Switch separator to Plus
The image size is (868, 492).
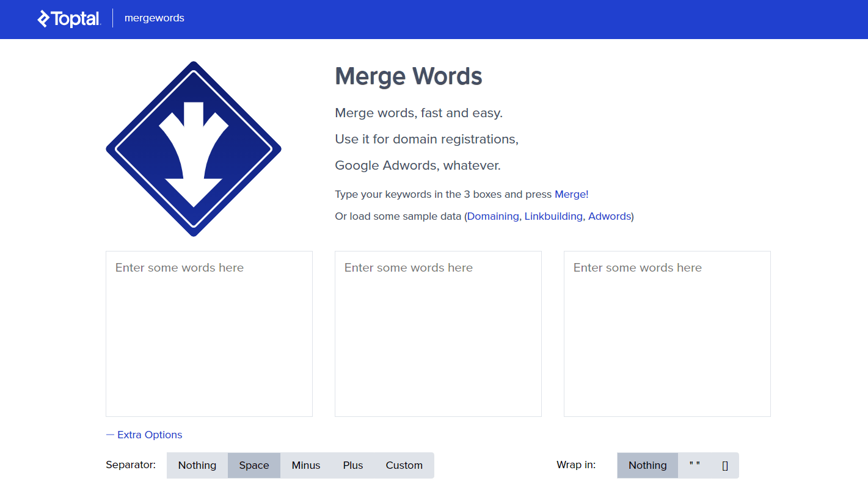tap(353, 465)
